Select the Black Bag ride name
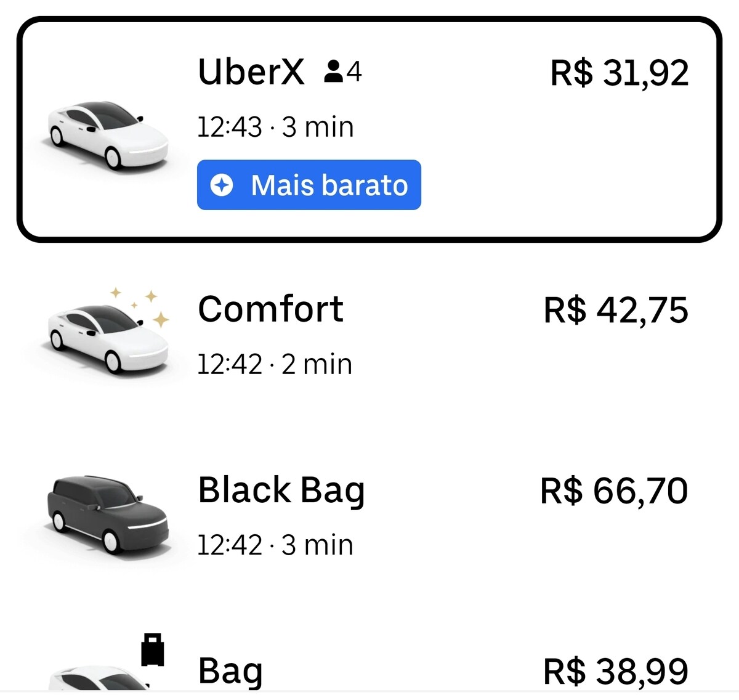 point(281,490)
